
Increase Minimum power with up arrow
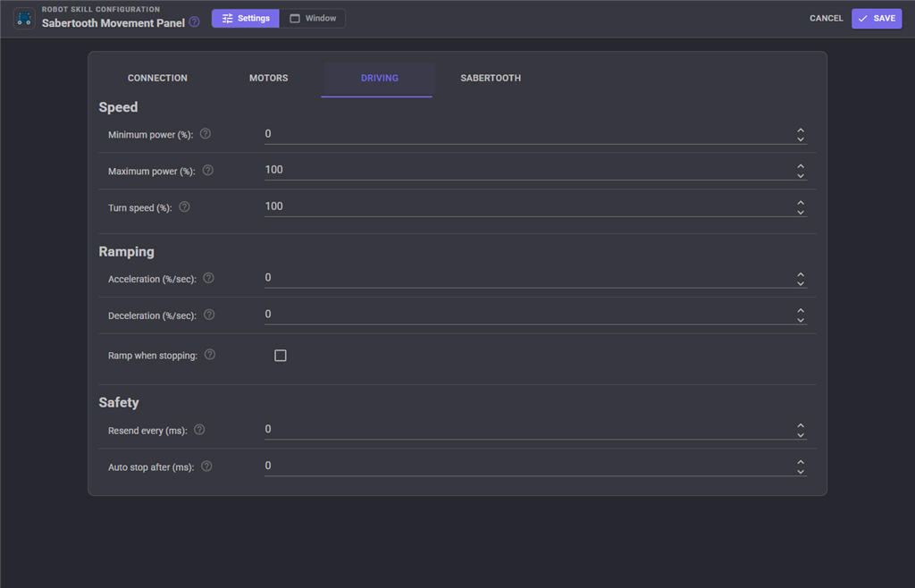click(x=801, y=130)
